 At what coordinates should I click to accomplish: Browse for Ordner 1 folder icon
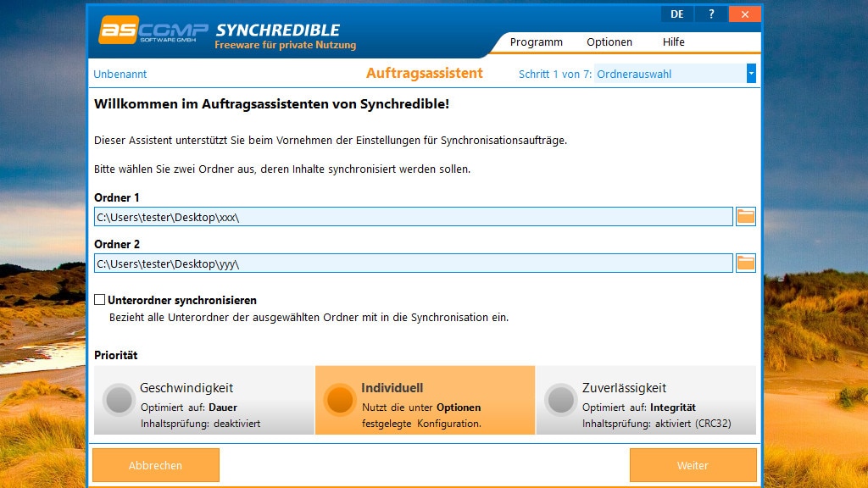click(x=746, y=216)
